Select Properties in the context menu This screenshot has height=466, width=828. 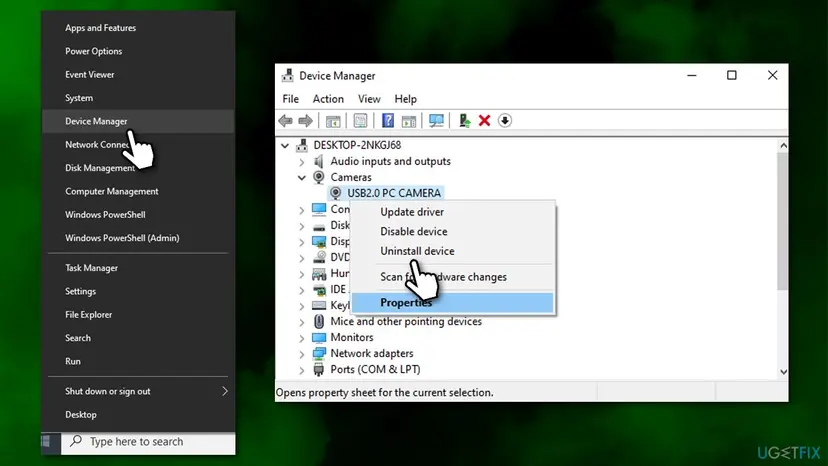[453, 303]
